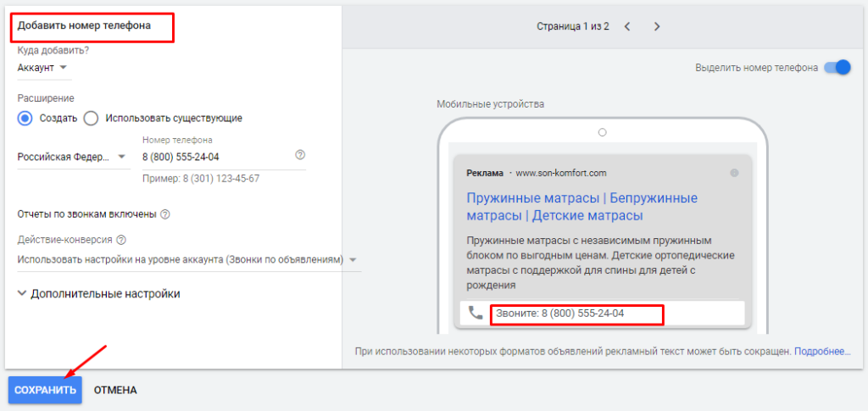Click the phone handset icon in ad preview
The image size is (868, 411).
coord(476,313)
